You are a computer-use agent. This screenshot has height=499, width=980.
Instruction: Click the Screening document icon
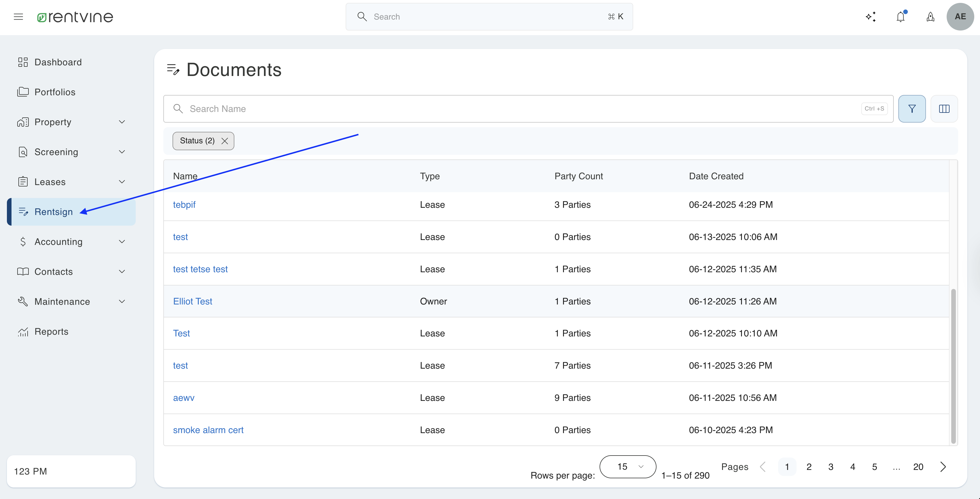pos(23,152)
